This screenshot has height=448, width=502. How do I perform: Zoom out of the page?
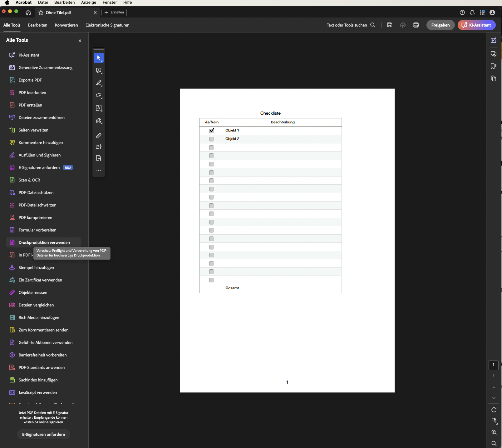494,443
